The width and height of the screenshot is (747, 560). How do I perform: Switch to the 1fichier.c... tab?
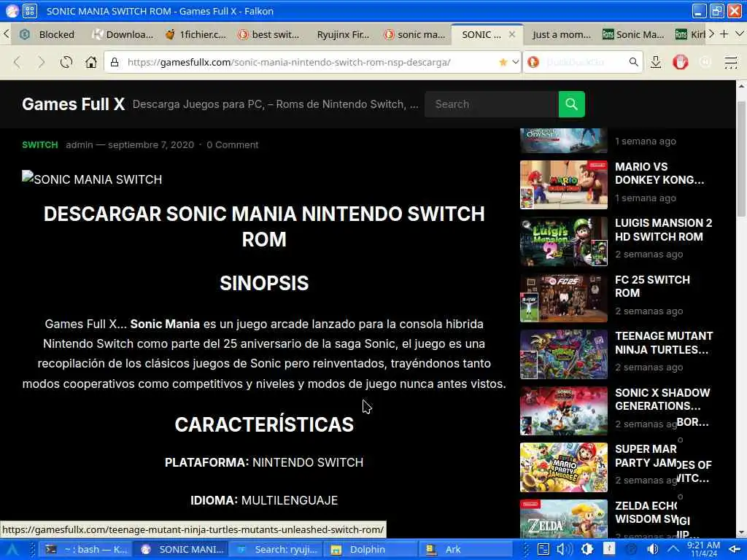pyautogui.click(x=196, y=34)
